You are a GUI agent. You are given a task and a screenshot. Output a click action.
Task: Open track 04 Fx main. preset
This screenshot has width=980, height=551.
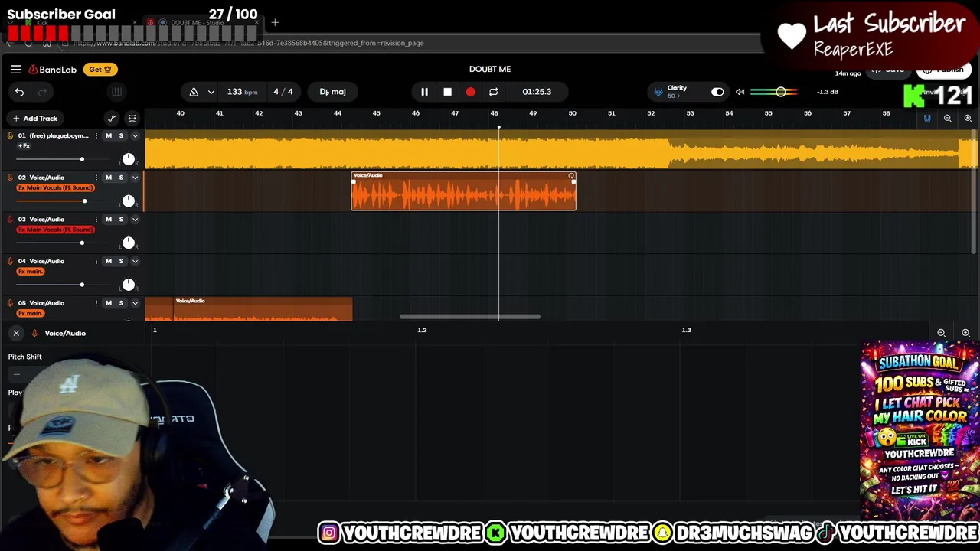tap(30, 272)
